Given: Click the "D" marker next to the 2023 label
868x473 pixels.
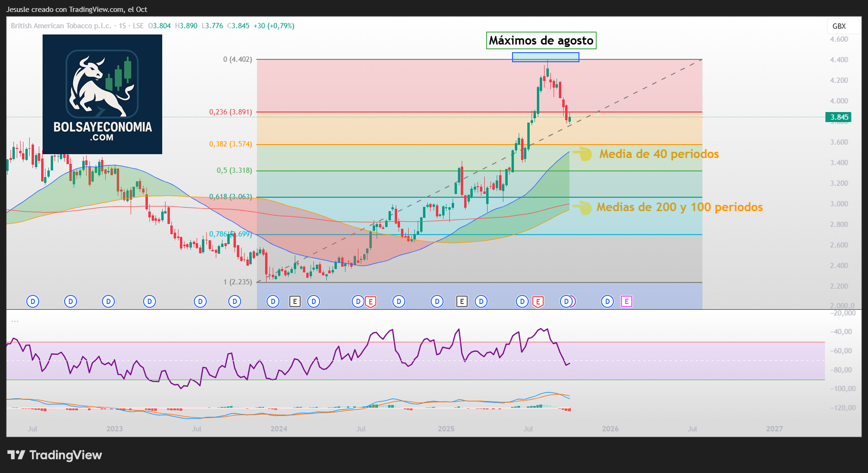Looking at the screenshot, I should 108,302.
